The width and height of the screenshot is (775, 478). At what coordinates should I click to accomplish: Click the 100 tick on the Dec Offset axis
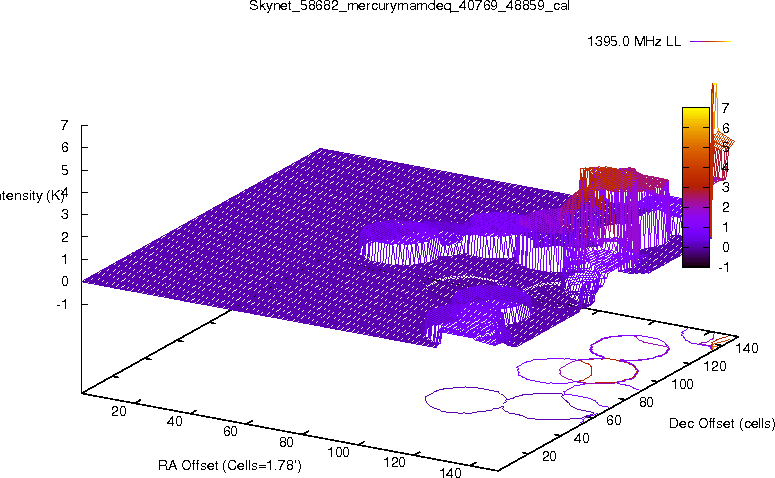pos(682,384)
